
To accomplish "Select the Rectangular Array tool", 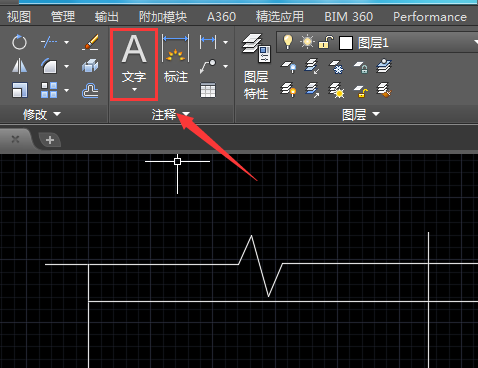I will click(49, 90).
